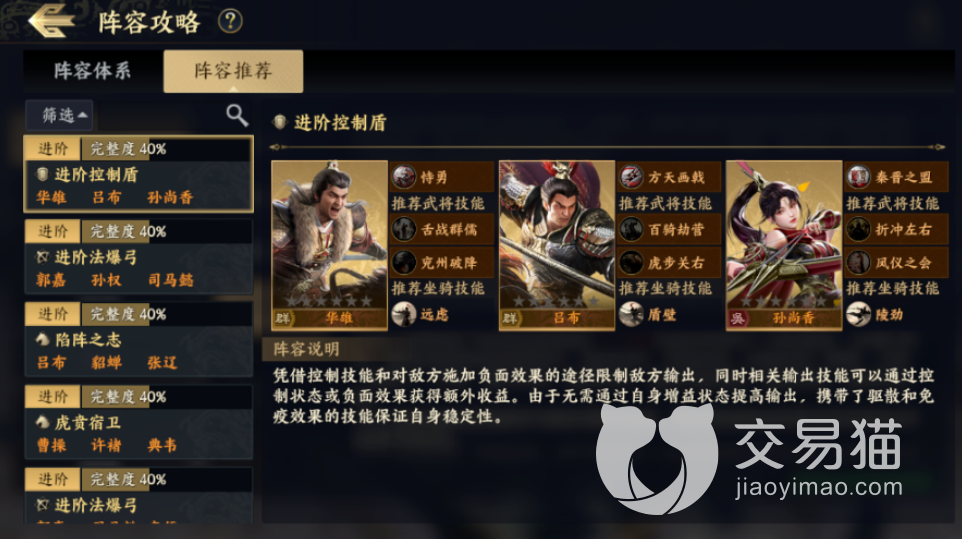The width and height of the screenshot is (962, 539).
Task: Select the 秦晋之盟 skill icon
Action: (858, 177)
